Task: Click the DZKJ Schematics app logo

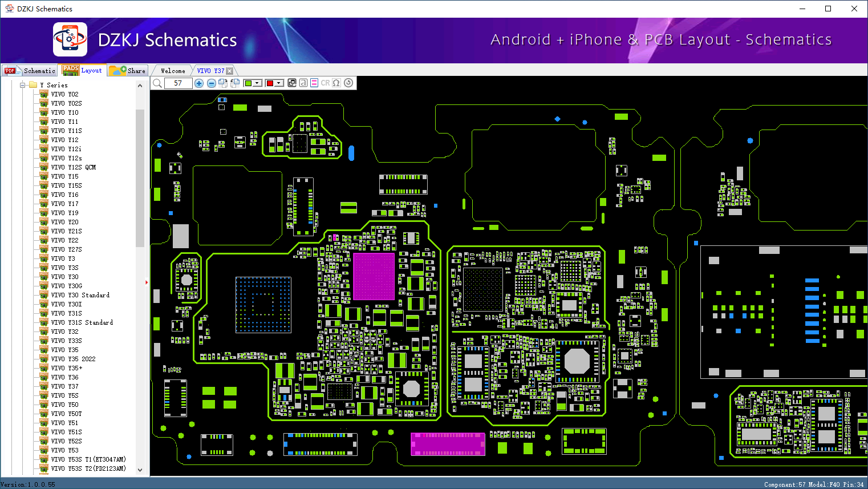Action: tap(70, 39)
